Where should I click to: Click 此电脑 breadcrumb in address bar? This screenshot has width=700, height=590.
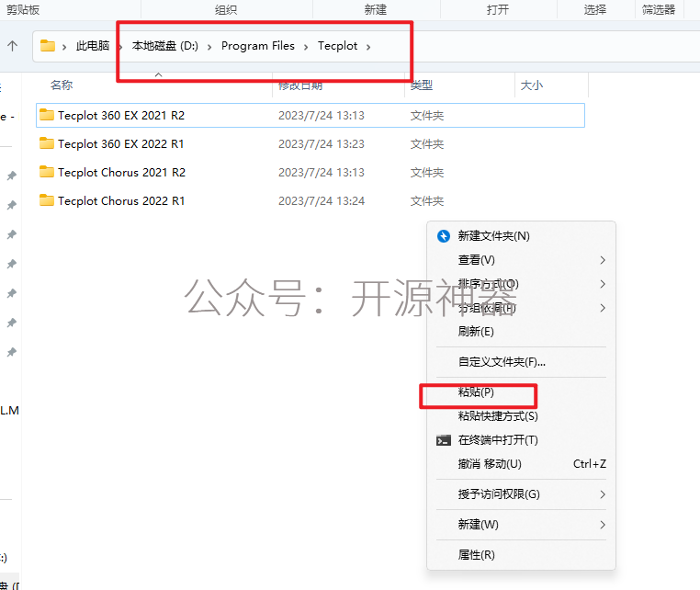pyautogui.click(x=93, y=46)
